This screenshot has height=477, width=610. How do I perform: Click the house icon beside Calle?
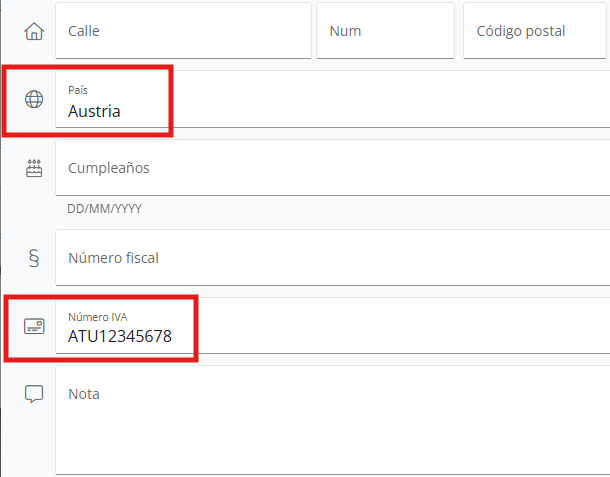point(34,31)
